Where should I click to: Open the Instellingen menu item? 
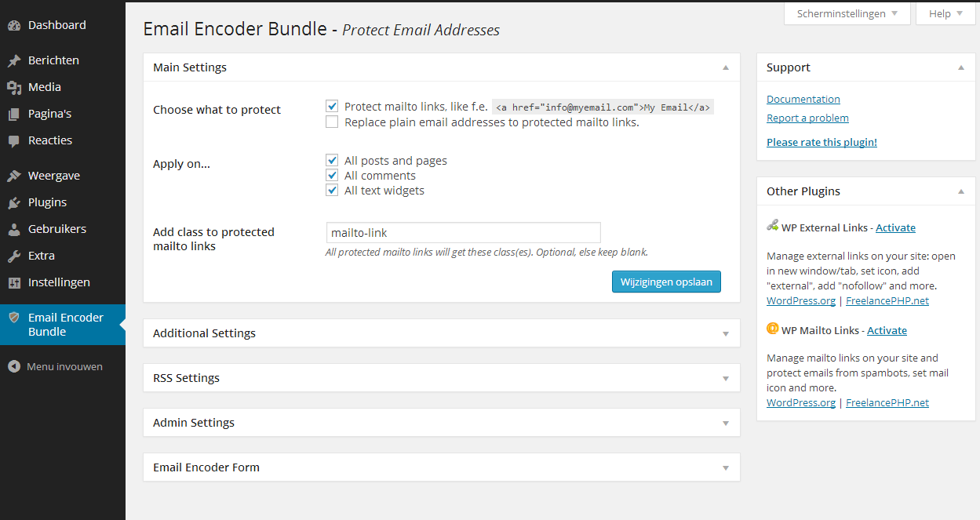[59, 282]
